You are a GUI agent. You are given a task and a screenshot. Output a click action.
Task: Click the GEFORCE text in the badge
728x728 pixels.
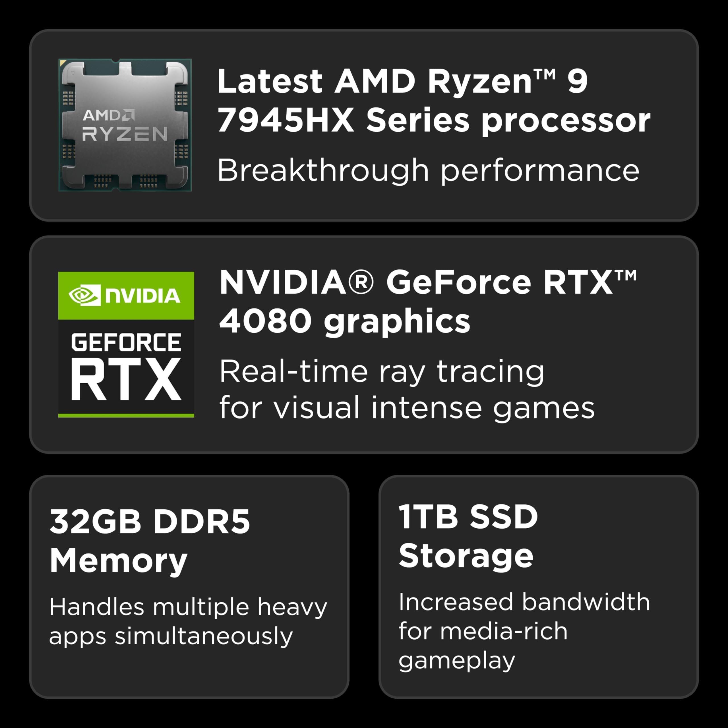pyautogui.click(x=126, y=342)
